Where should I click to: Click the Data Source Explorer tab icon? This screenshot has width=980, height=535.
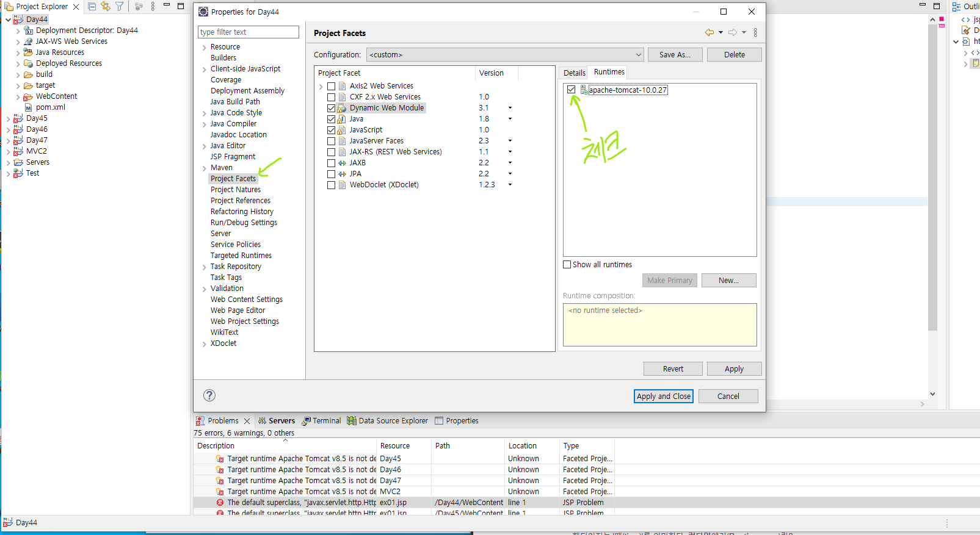(x=352, y=421)
